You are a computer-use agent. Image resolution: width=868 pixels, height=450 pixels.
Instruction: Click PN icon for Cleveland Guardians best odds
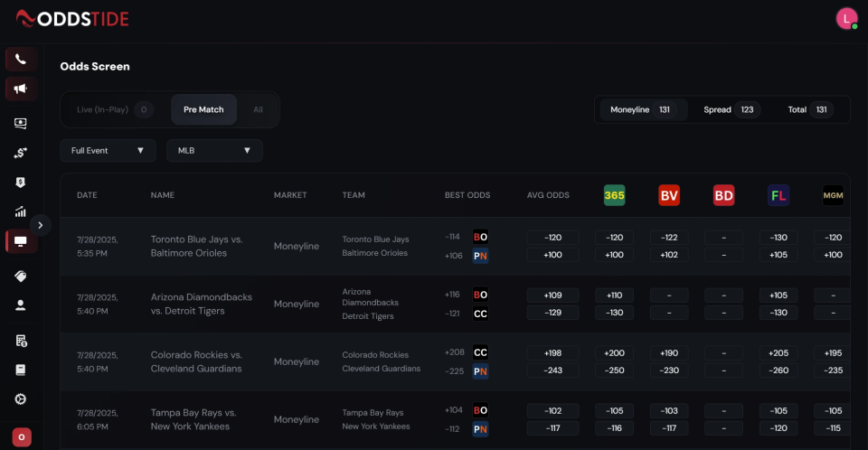coord(480,371)
